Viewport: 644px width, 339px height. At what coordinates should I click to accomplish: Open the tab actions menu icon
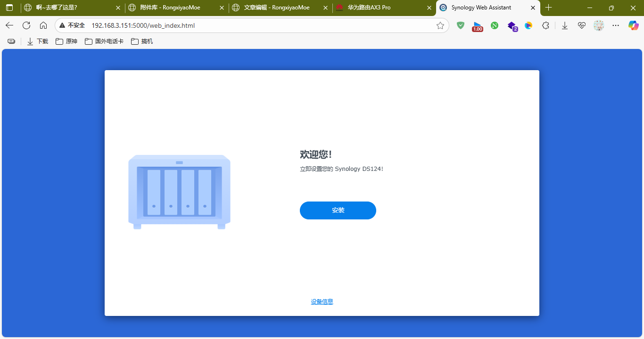pyautogui.click(x=9, y=8)
